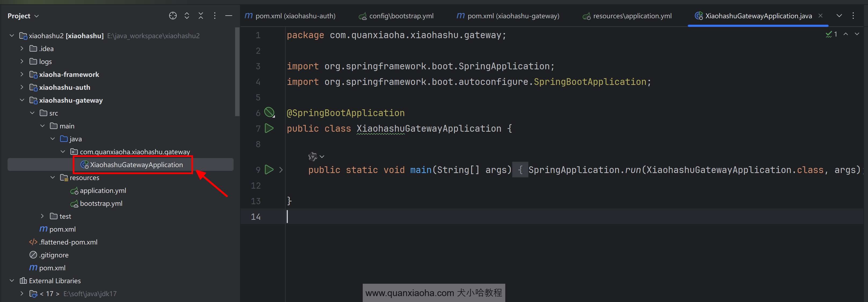Select bootstrap.yml in the project tree
Screen dimensions: 868x302
pyautogui.click(x=101, y=203)
